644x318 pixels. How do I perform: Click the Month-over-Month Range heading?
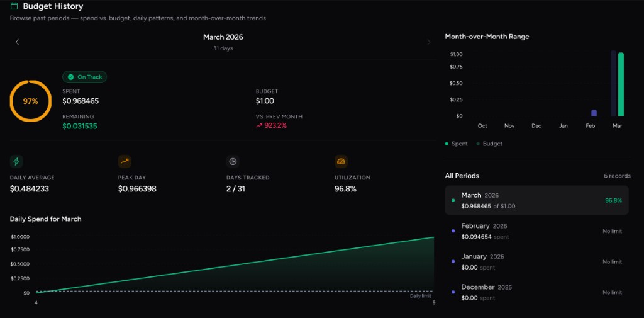(487, 37)
